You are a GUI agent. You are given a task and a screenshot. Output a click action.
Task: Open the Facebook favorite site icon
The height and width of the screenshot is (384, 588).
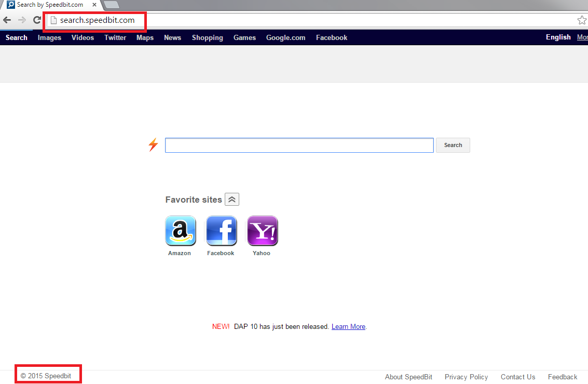(x=221, y=231)
